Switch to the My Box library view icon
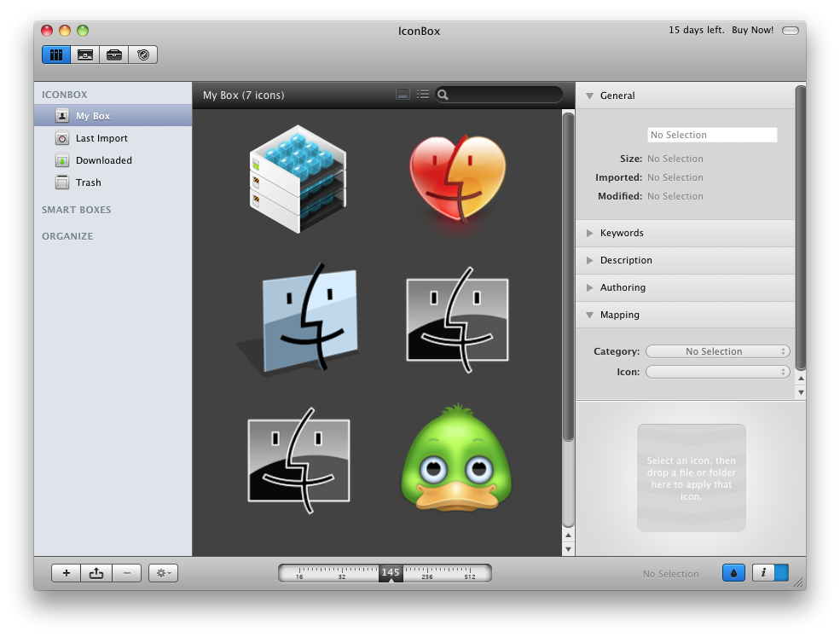Screen dimensions: 840x637 click(56, 55)
